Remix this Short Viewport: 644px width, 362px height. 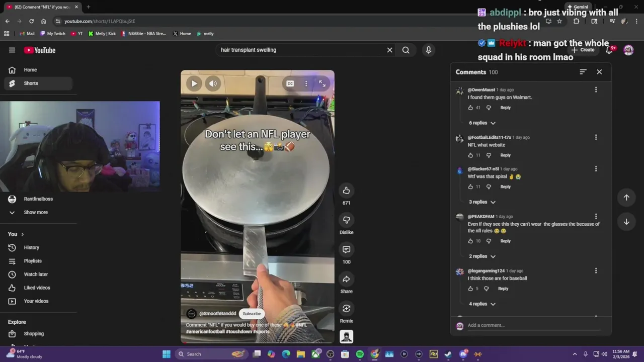point(346,308)
